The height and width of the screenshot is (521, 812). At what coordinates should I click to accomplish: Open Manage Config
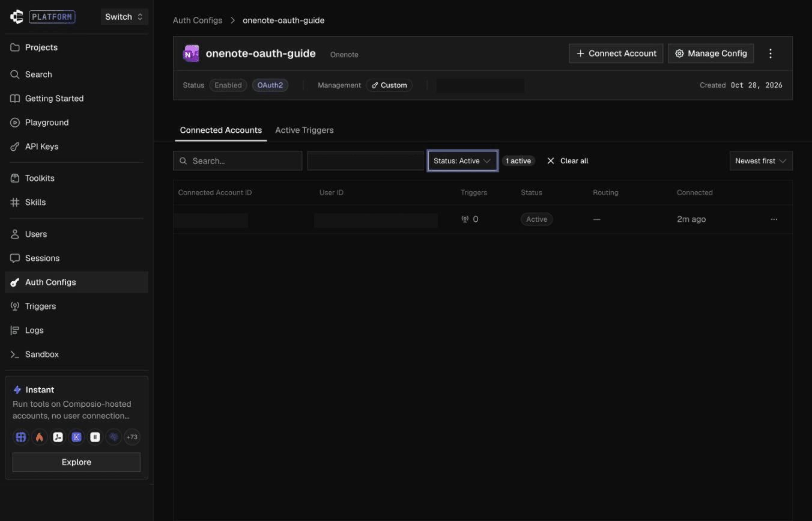pos(711,53)
